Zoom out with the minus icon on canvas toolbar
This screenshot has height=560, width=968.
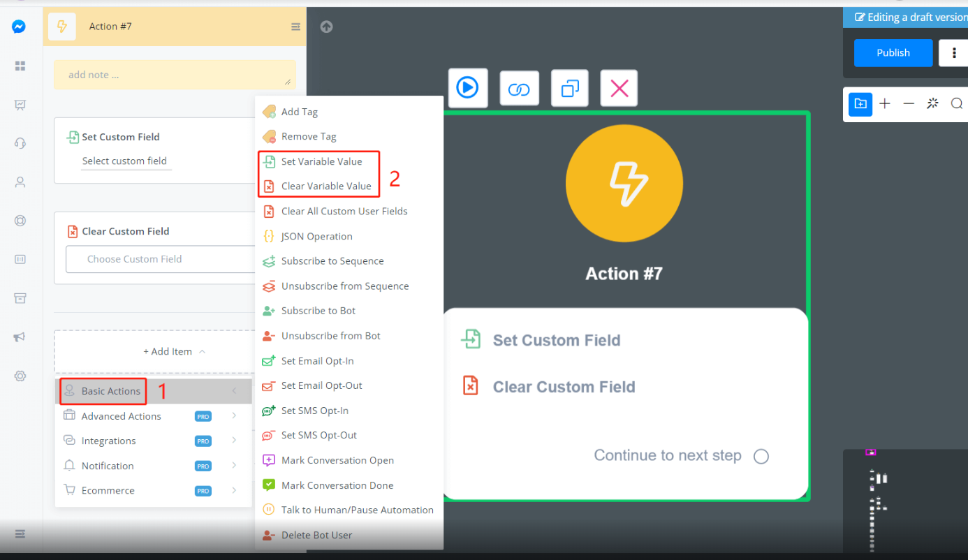coord(909,104)
